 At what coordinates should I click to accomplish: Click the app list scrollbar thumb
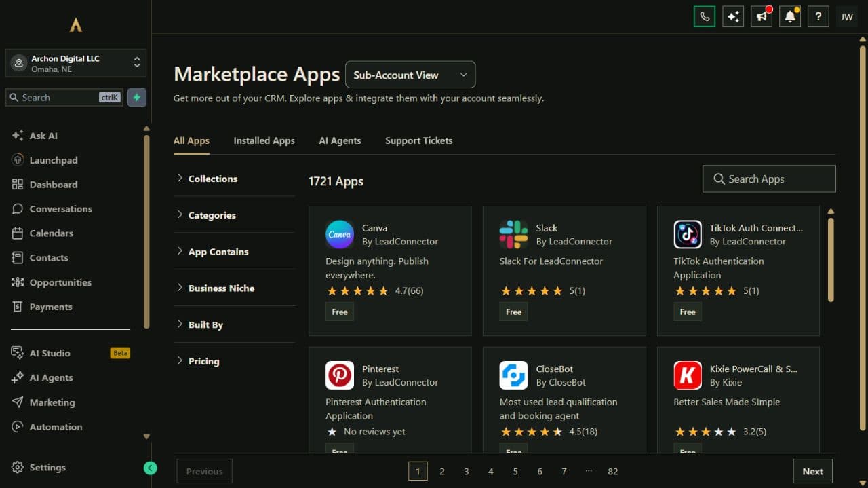(831, 260)
